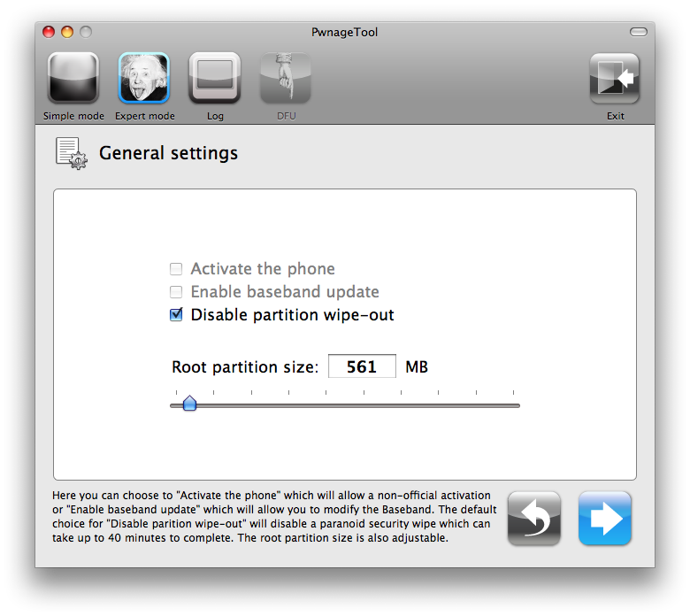690x616 pixels.
Task: Select the Expert mode Einstein icon
Action: 144,79
